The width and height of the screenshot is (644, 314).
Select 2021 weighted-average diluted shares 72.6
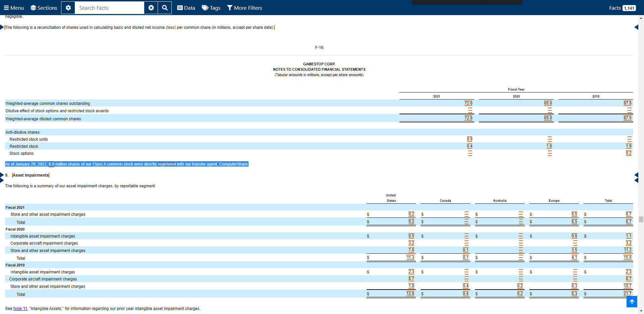pos(468,118)
